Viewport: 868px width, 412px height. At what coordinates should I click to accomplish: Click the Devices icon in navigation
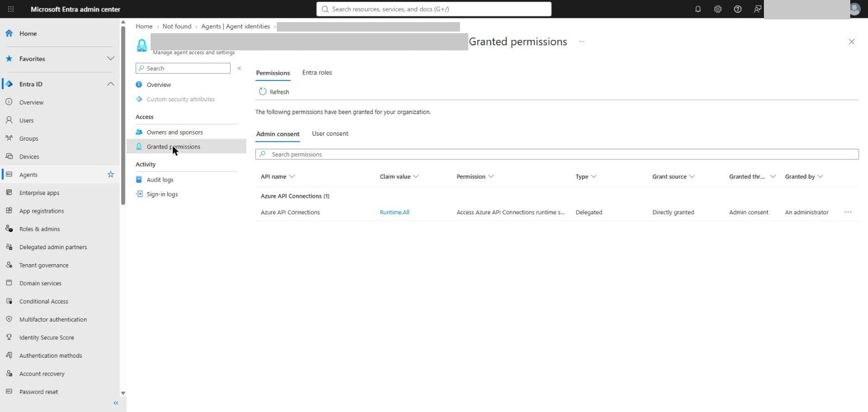[x=9, y=157]
